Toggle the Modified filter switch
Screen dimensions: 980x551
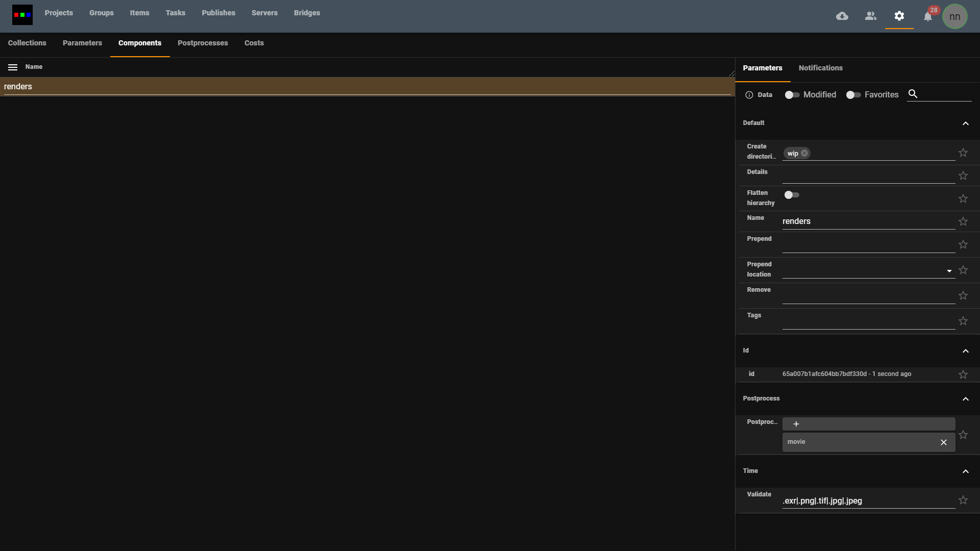792,95
